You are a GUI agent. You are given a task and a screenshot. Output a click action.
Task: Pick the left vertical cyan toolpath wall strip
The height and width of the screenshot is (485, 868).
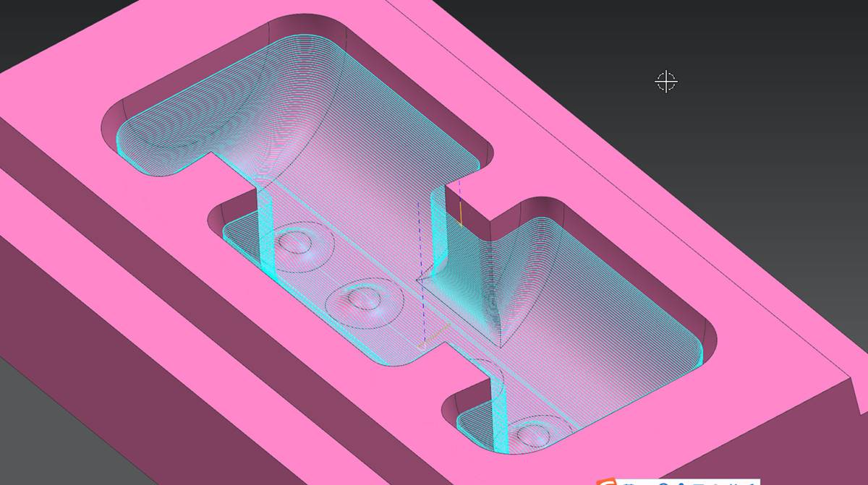265,231
